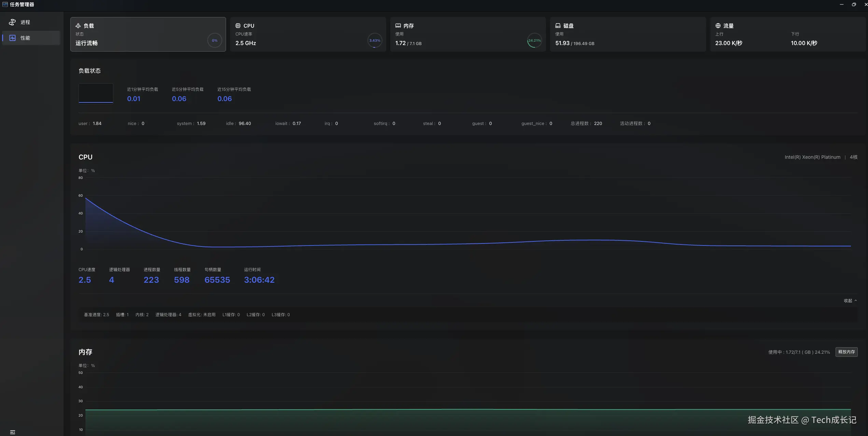Open the 负载 status card
This screenshot has width=868, height=436.
pos(148,34)
